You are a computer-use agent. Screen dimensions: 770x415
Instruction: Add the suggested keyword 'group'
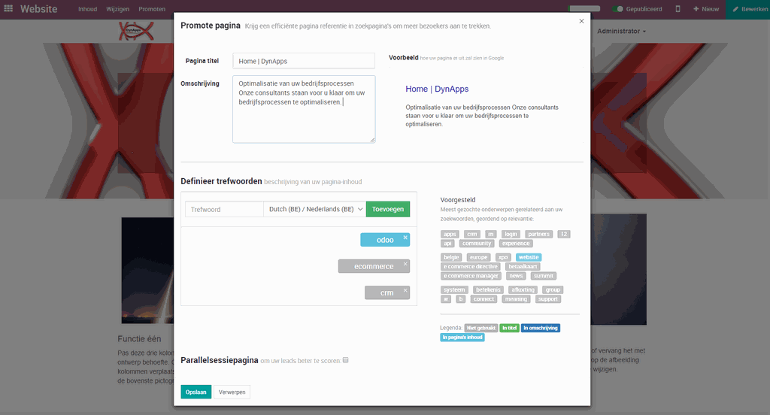[552, 290]
